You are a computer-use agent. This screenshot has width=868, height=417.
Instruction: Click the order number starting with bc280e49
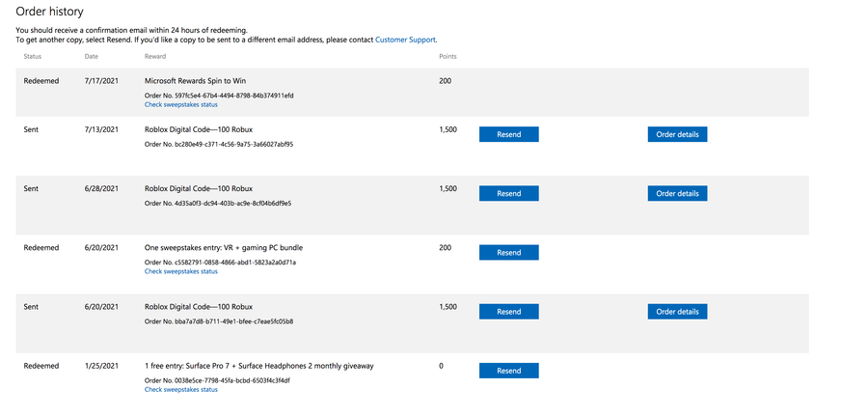[x=219, y=145]
